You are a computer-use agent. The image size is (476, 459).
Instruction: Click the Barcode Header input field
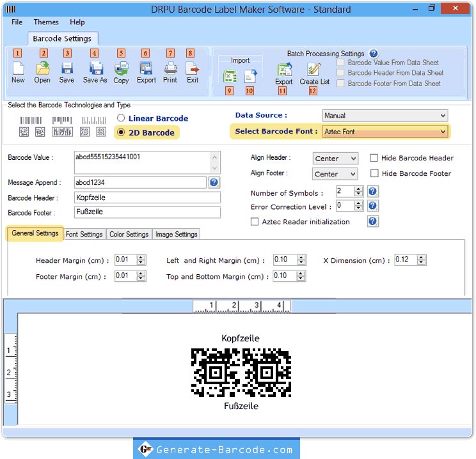tap(147, 198)
